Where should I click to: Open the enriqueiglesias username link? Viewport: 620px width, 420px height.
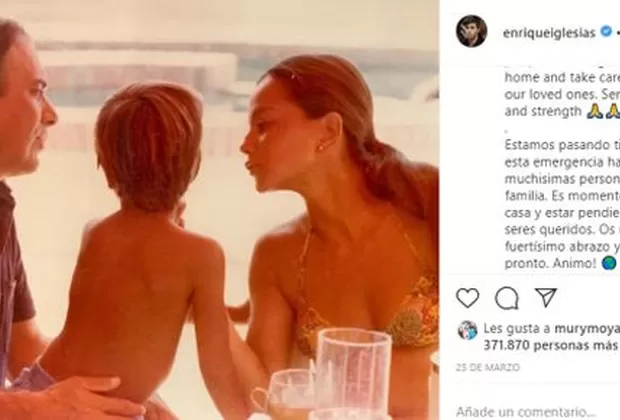click(543, 32)
